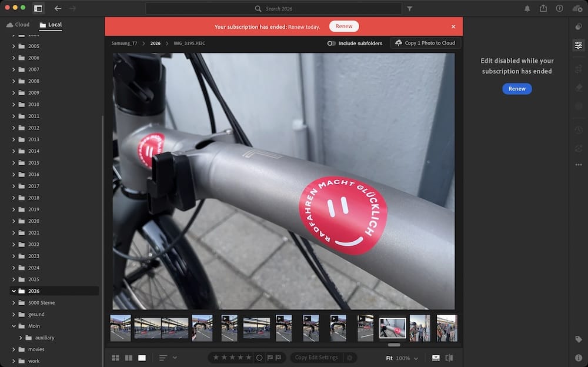The image size is (588, 367).
Task: Show the photo Info panel
Action: tap(579, 358)
